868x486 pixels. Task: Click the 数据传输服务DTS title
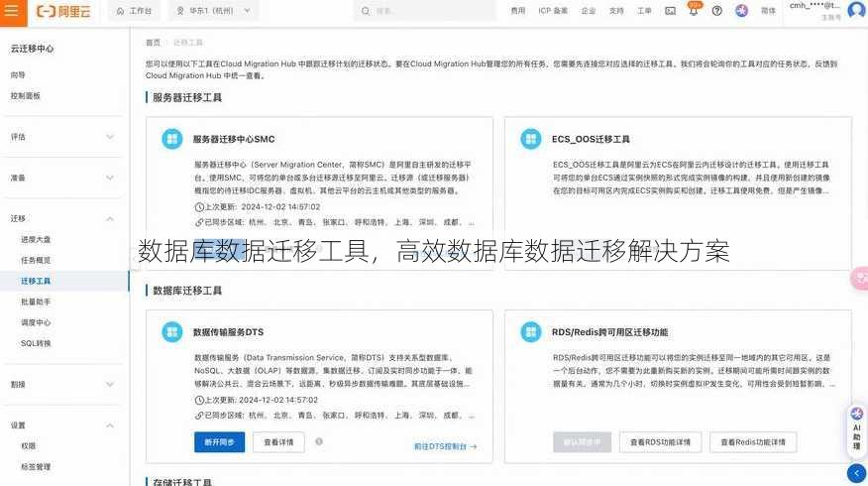point(228,332)
